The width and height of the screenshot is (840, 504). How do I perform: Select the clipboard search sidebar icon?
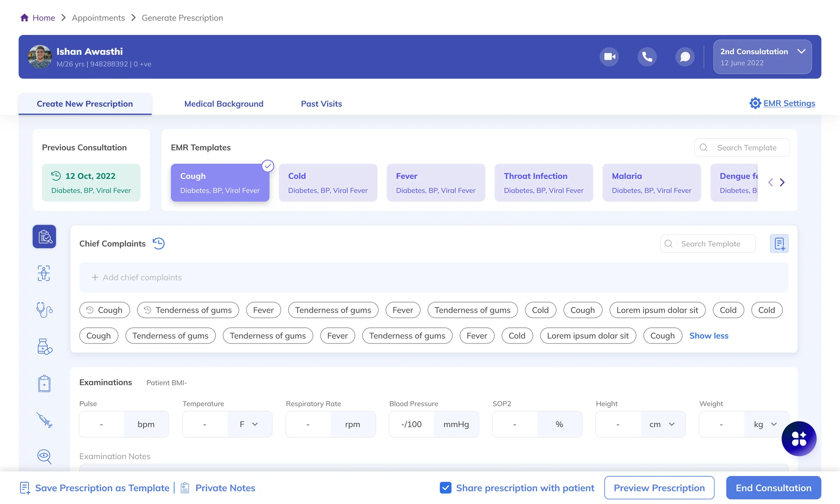(45, 237)
